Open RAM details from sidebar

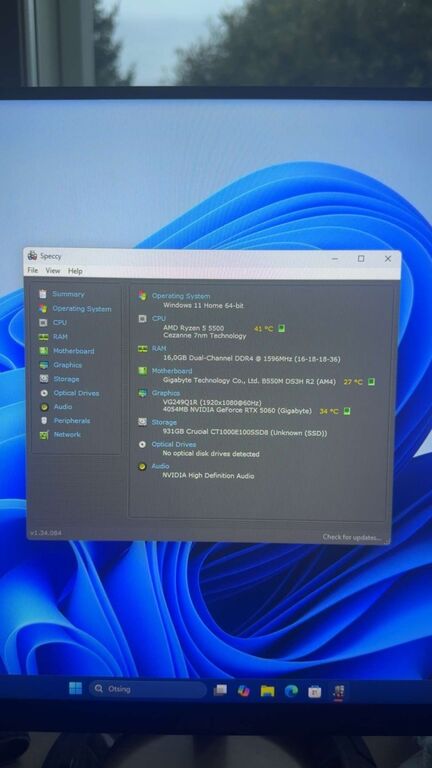coord(60,337)
